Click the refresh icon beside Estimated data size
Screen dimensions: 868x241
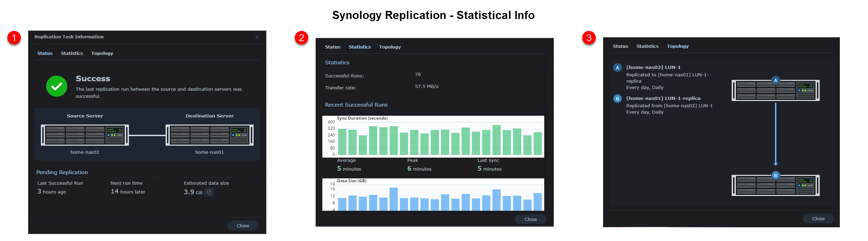click(209, 192)
